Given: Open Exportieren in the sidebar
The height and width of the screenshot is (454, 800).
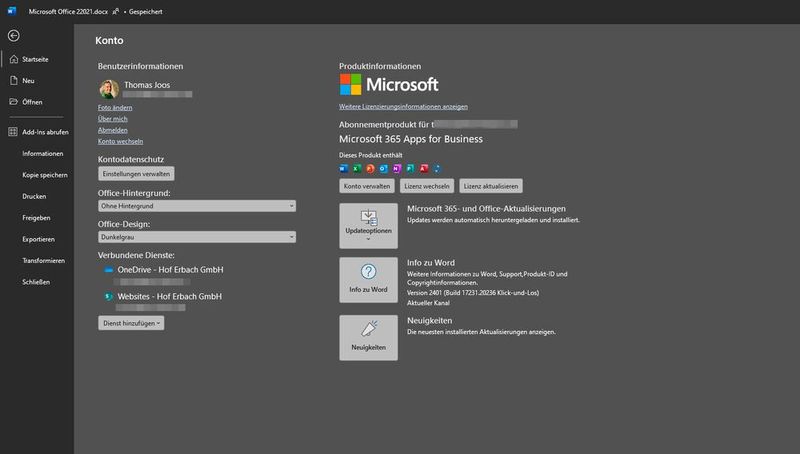Looking at the screenshot, I should pos(38,239).
